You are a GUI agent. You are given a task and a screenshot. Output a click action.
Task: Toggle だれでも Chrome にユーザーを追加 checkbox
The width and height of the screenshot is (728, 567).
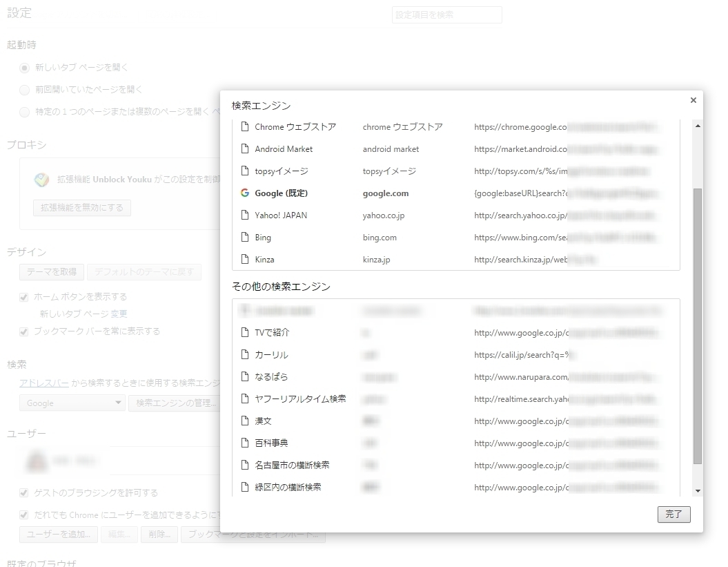23,515
